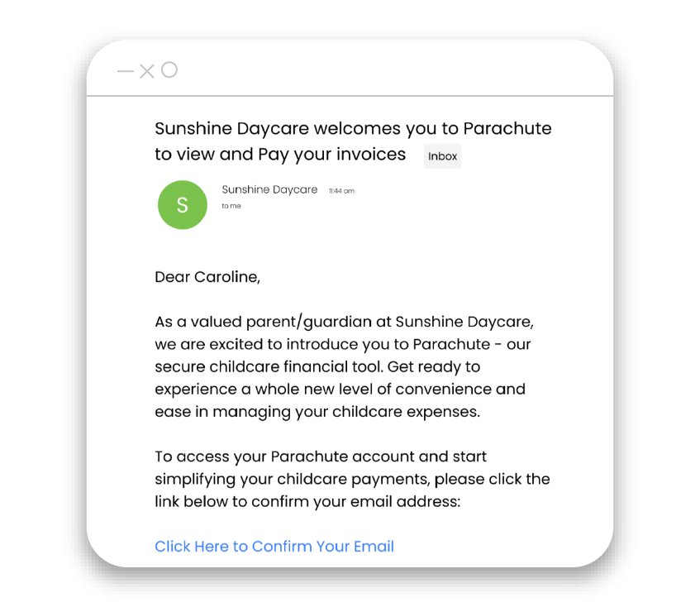This screenshot has width=700, height=607.
Task: Click the 11:44 am timestamp
Action: point(341,191)
